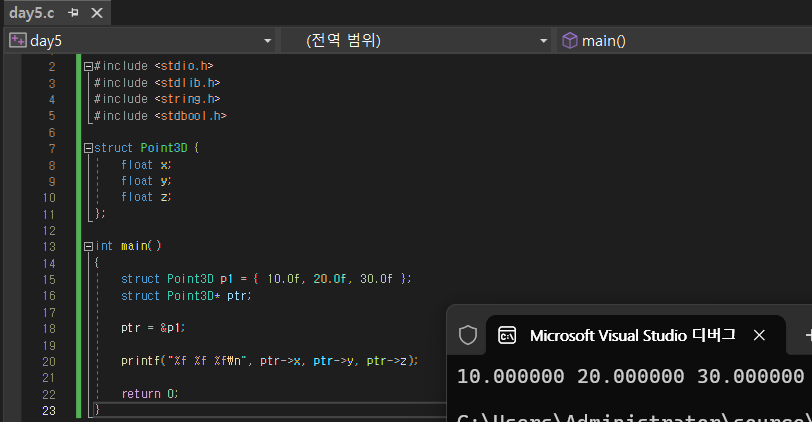Click line number 7 in the gutter
This screenshot has width=812, height=422.
click(52, 149)
